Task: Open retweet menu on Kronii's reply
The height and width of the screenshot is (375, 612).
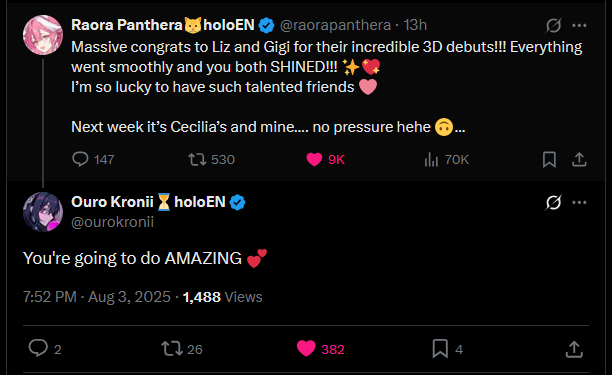Action: tap(172, 348)
